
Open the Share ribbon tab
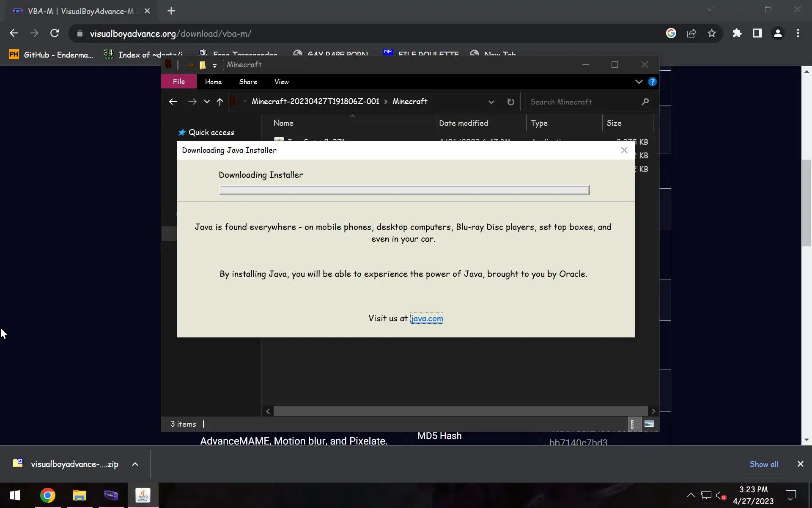[x=248, y=82]
